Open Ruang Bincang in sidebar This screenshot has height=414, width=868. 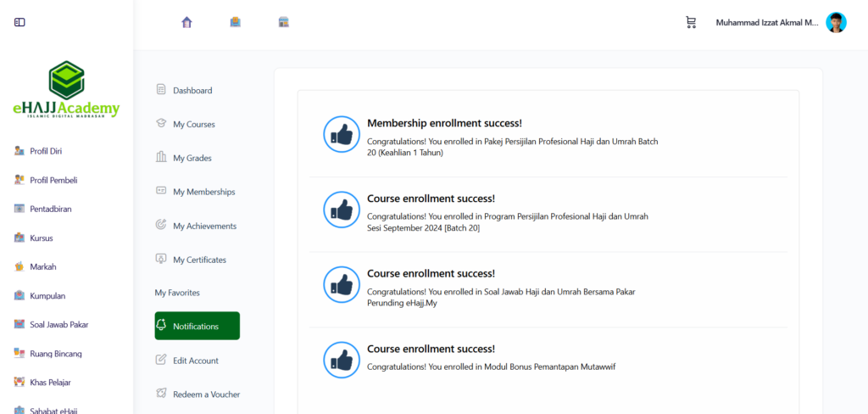[x=55, y=353]
